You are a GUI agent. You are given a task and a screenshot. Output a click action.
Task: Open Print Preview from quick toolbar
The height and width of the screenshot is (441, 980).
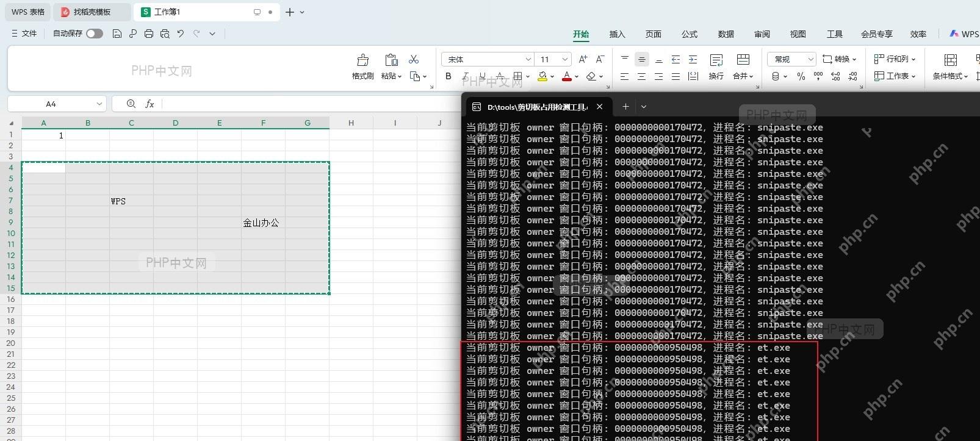(x=165, y=34)
